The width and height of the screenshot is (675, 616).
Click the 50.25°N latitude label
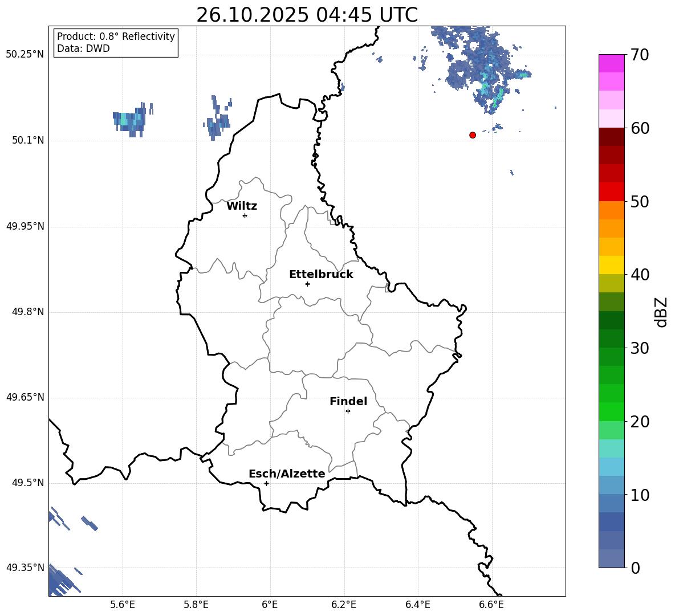25,55
